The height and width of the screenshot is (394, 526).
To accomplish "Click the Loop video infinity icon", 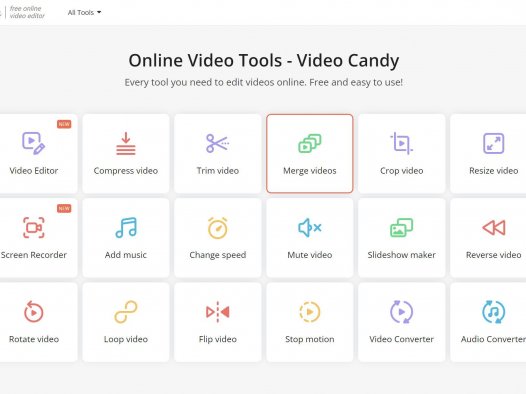I will click(x=126, y=312).
